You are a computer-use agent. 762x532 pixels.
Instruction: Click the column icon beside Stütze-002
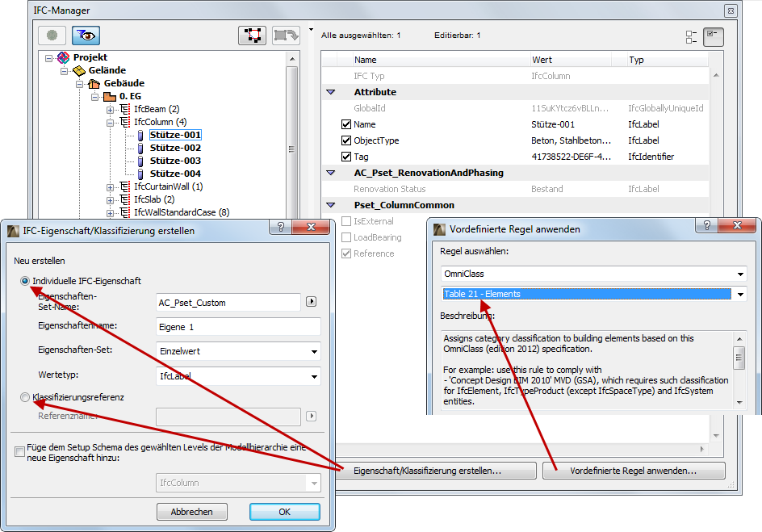pos(140,149)
